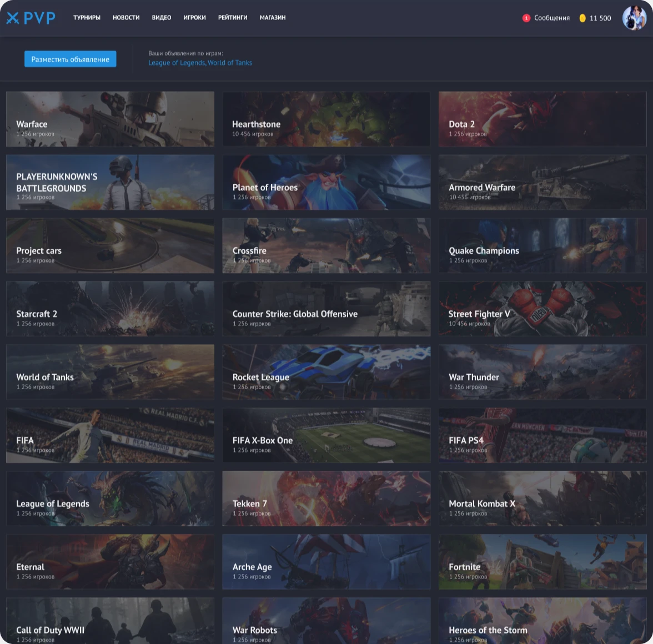Open Рейтинги page
This screenshot has height=644, width=653.
pos(233,17)
